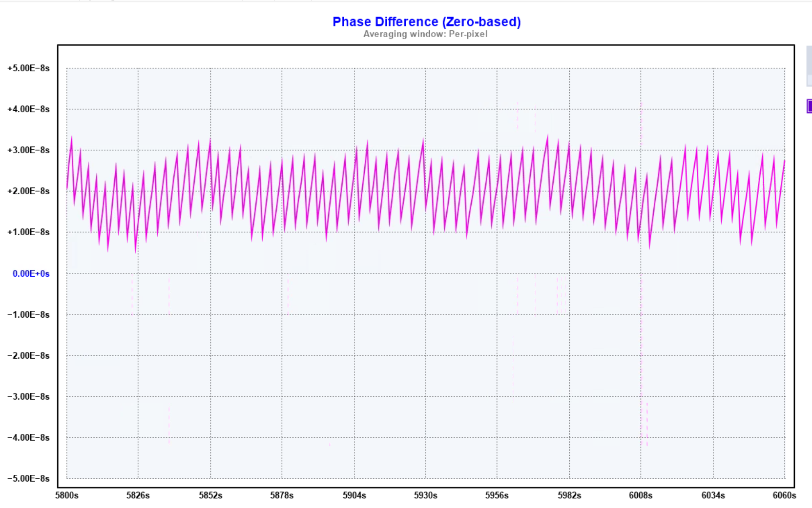
Task: Click the blue 0.00E+0s axis label
Action: [31, 274]
